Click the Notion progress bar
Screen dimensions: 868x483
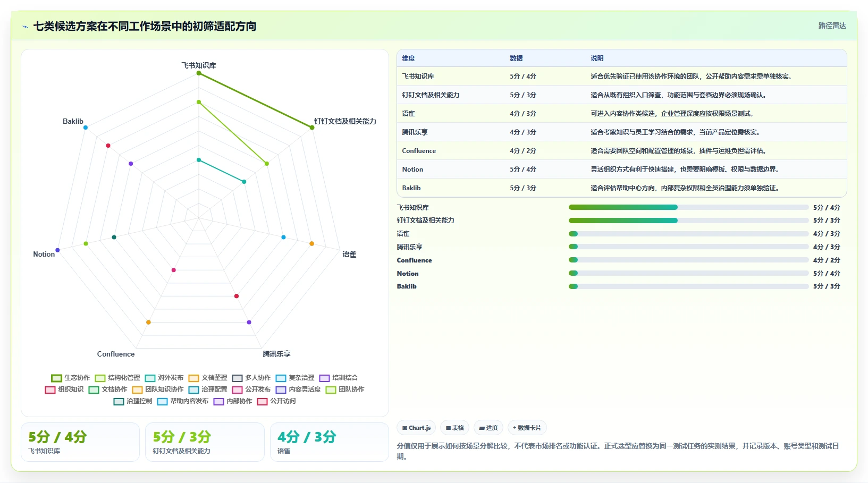pyautogui.click(x=688, y=273)
